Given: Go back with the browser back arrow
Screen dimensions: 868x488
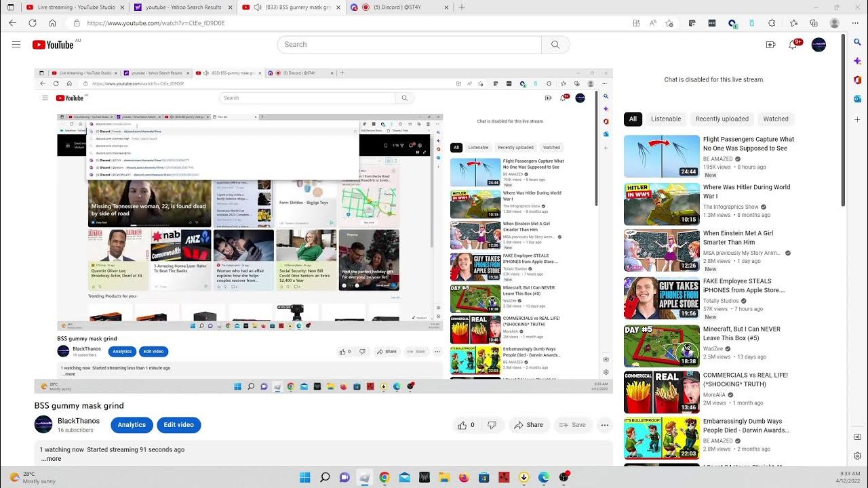Looking at the screenshot, I should [12, 23].
